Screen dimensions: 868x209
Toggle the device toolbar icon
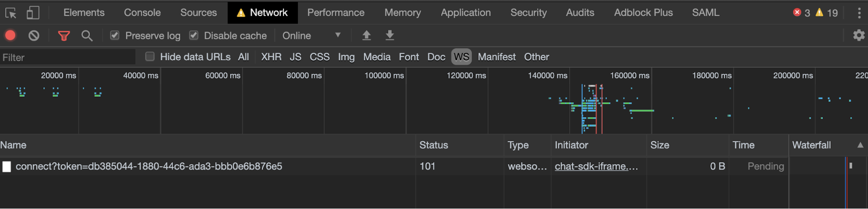click(33, 13)
